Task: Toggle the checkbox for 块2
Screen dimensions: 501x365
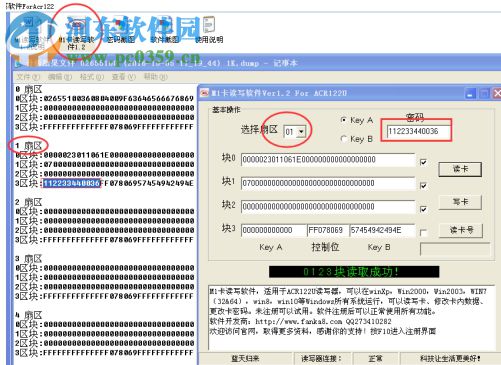Action: point(423,209)
